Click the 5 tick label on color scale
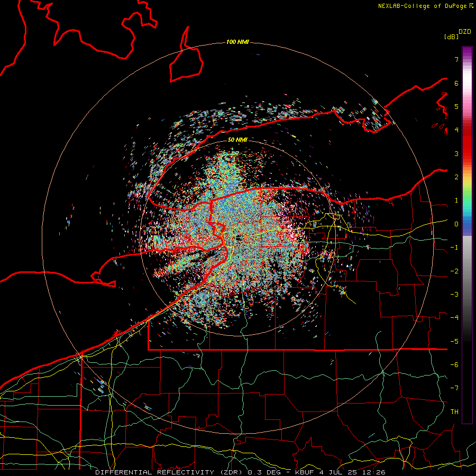Screen dimensions: 476x476 click(456, 106)
